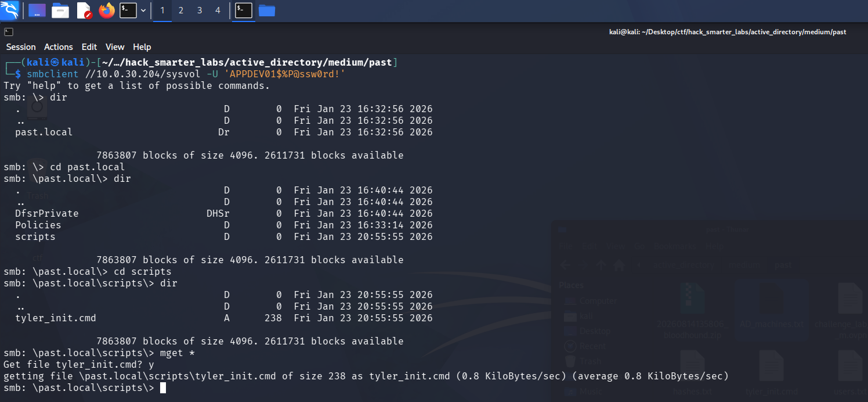Screen dimensions: 868x402
Task: Switch to workspace 1
Action: pos(162,10)
